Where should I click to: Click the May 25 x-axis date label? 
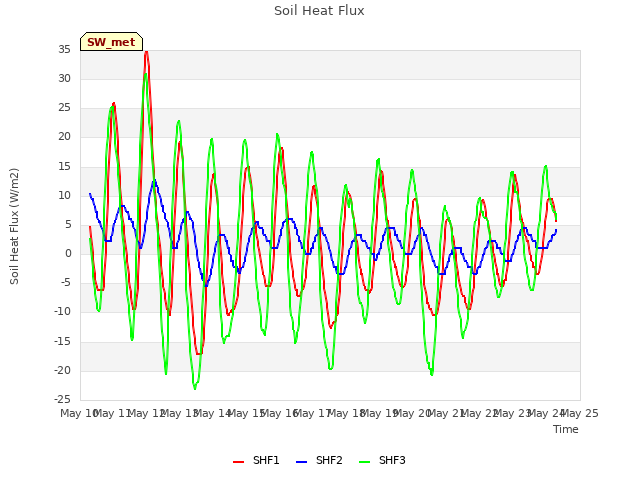(x=580, y=413)
